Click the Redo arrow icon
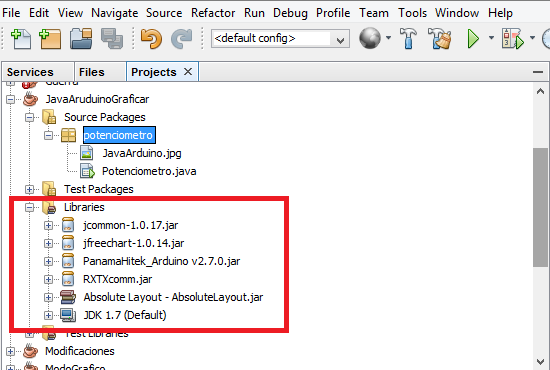This screenshot has width=550, height=370. point(182,39)
